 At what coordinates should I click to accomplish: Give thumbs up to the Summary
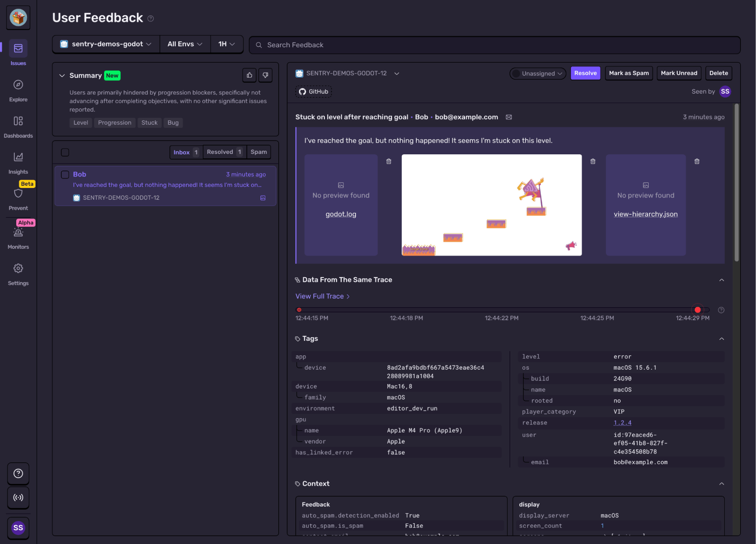coord(249,75)
